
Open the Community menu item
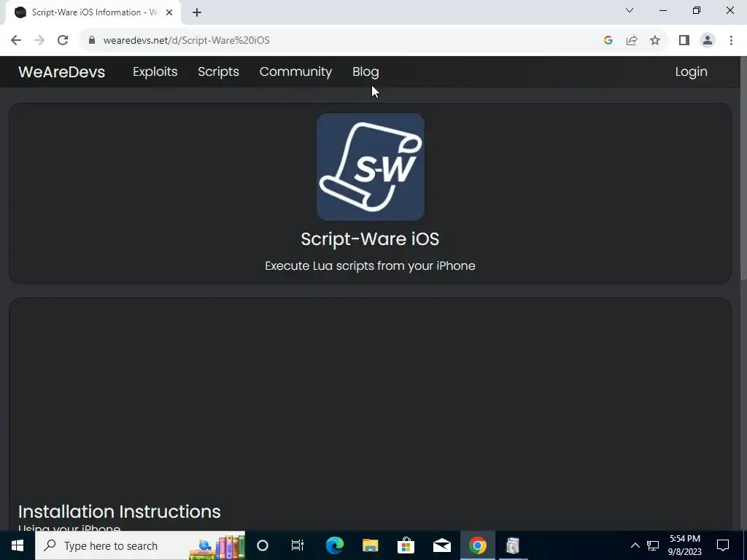coord(295,72)
